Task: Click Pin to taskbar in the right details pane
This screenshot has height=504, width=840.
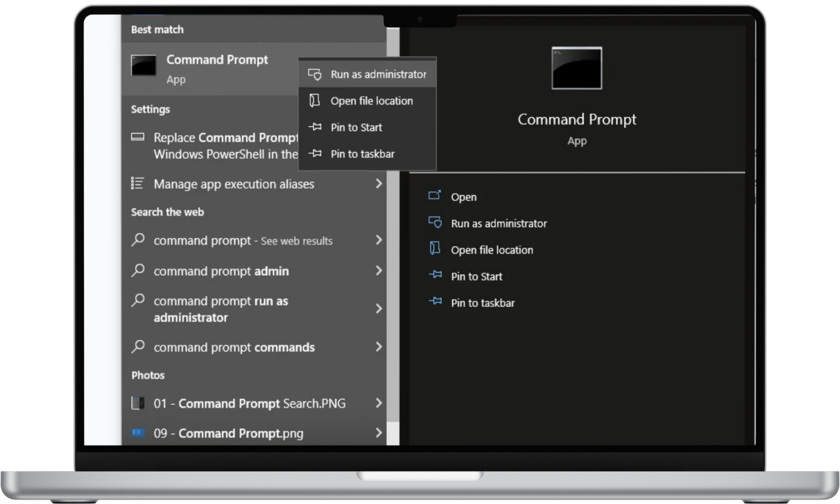Action: point(482,303)
